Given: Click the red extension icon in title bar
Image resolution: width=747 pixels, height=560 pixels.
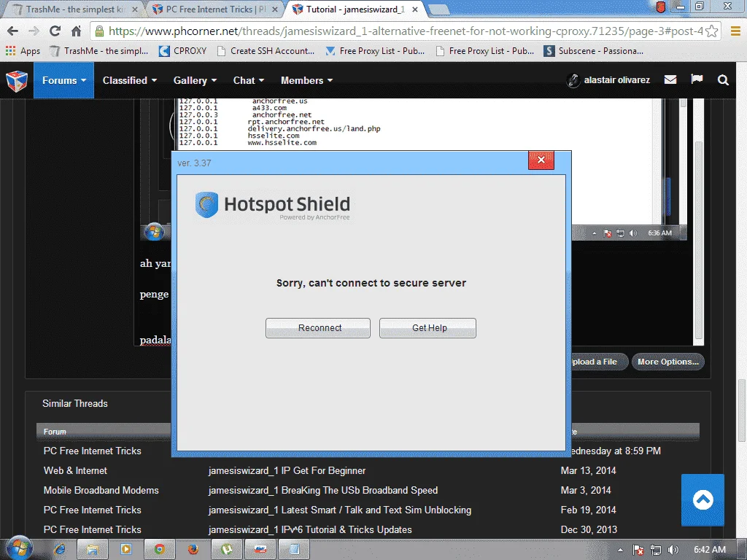Looking at the screenshot, I should [660, 7].
